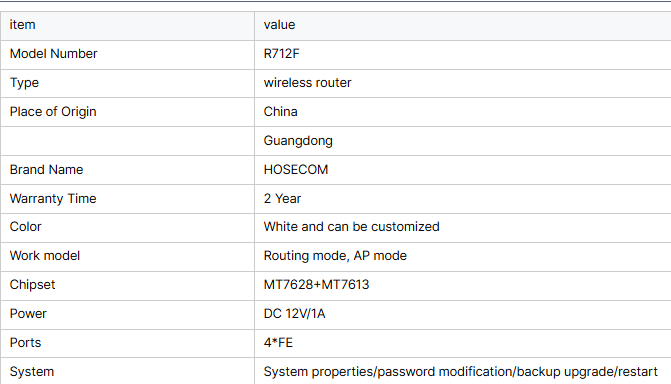Click the 4*FE ports value
Viewport: 671px width, 384px height.
point(278,343)
